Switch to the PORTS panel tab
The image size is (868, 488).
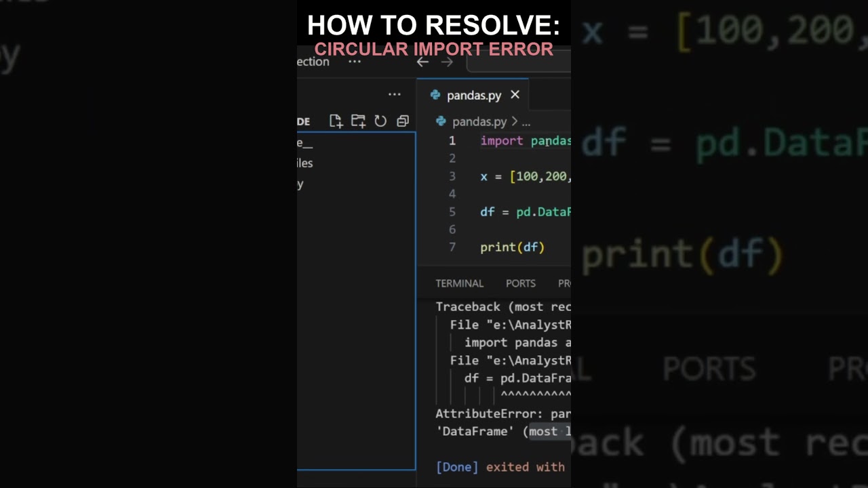[521, 283]
